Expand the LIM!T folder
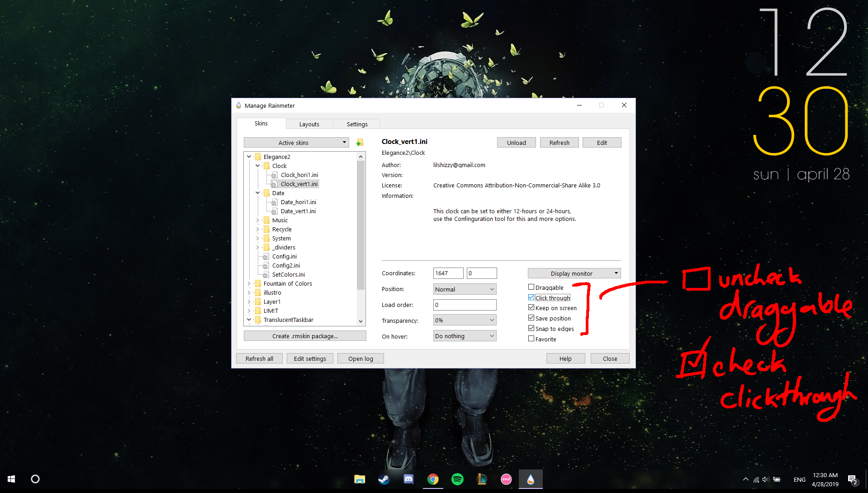The image size is (868, 493). 249,311
